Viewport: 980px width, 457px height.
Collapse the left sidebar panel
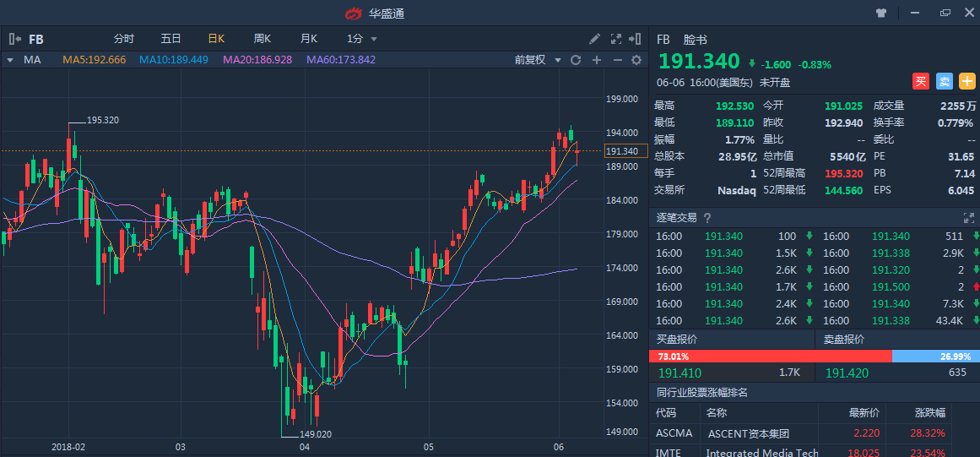point(14,39)
